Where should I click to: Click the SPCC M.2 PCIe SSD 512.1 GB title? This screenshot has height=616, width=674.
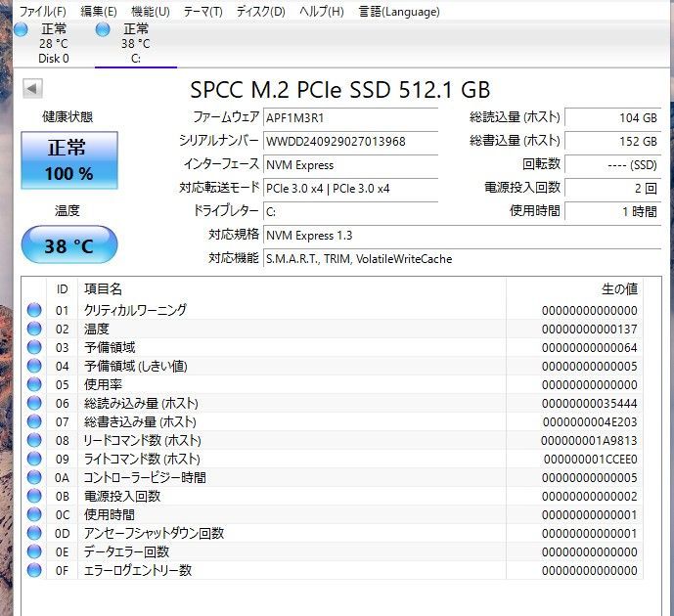[x=340, y=90]
